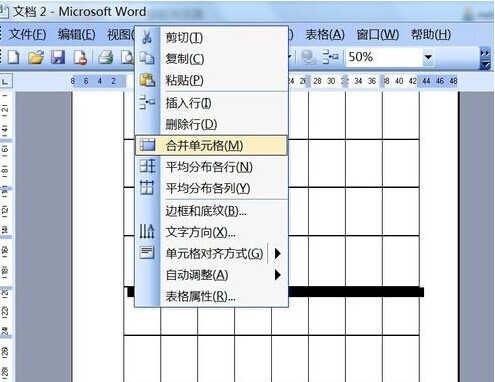Save the document with the floppy icon
Screen dimensions: 495x382
pos(58,57)
